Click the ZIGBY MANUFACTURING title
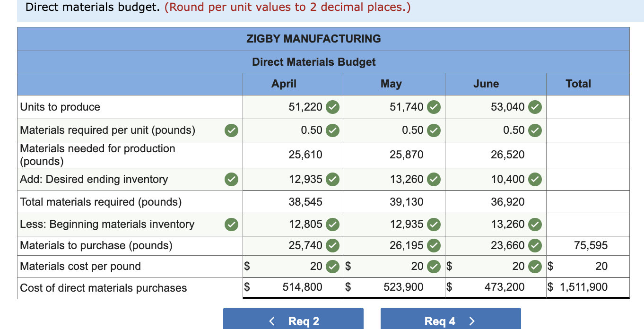 pyautogui.click(x=313, y=39)
